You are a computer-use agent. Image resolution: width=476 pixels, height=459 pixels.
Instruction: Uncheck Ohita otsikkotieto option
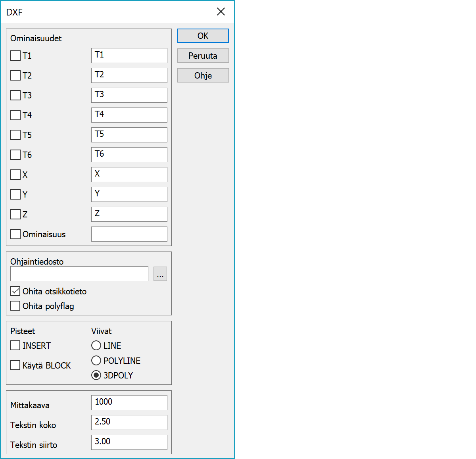coord(15,291)
